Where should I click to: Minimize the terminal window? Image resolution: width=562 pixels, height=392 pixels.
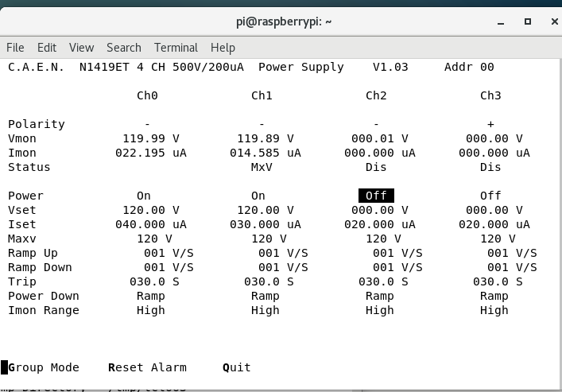pyautogui.click(x=501, y=22)
